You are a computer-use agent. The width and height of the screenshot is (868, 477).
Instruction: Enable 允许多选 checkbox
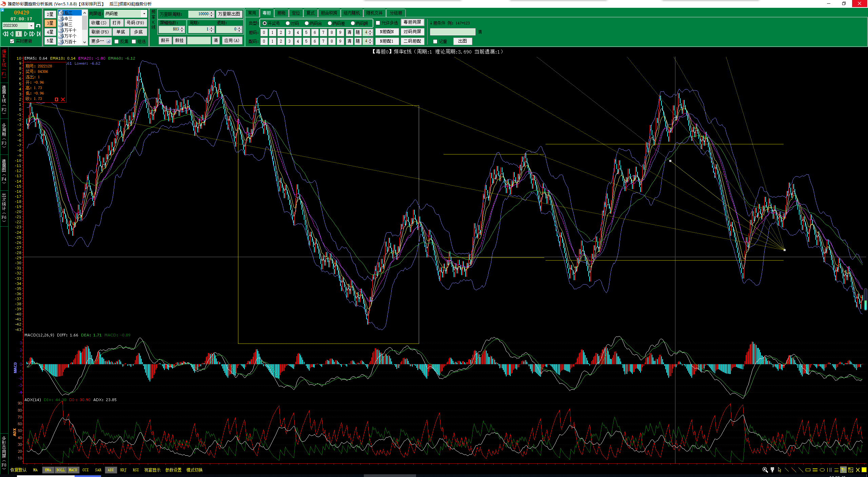(378, 23)
